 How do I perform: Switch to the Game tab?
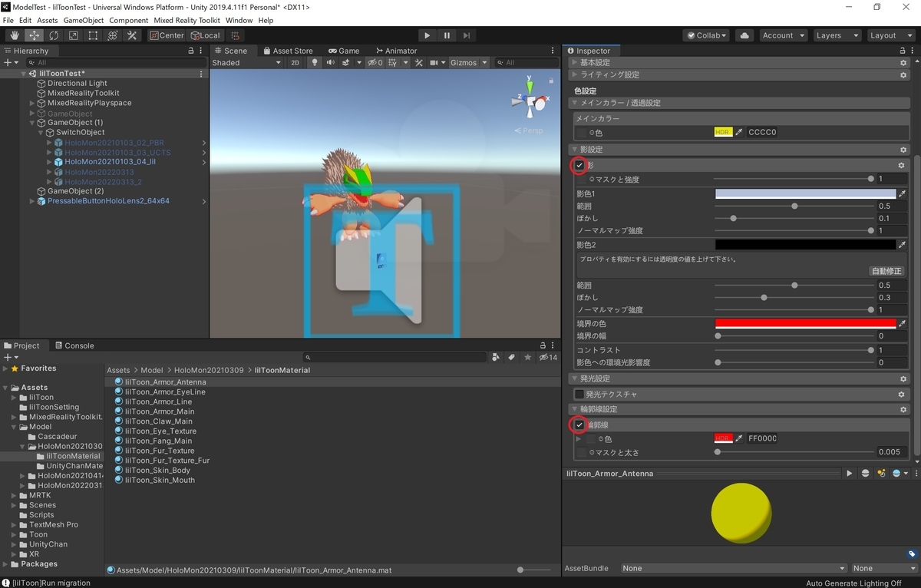[x=343, y=51]
